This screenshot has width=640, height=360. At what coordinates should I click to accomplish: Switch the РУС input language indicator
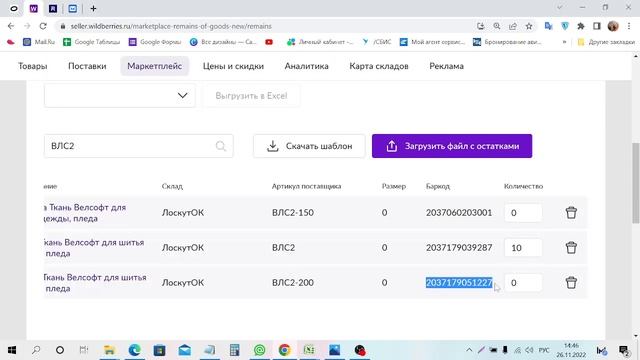point(544,350)
